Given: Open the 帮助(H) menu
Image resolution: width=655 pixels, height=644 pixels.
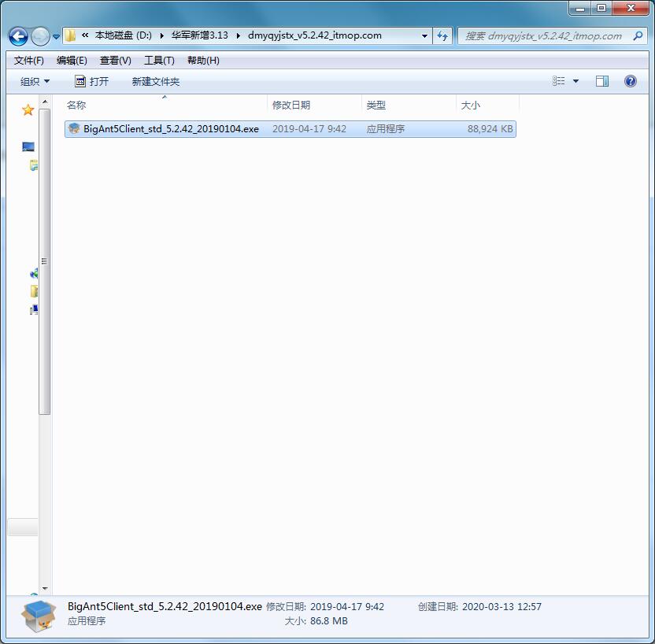Looking at the screenshot, I should coord(203,61).
